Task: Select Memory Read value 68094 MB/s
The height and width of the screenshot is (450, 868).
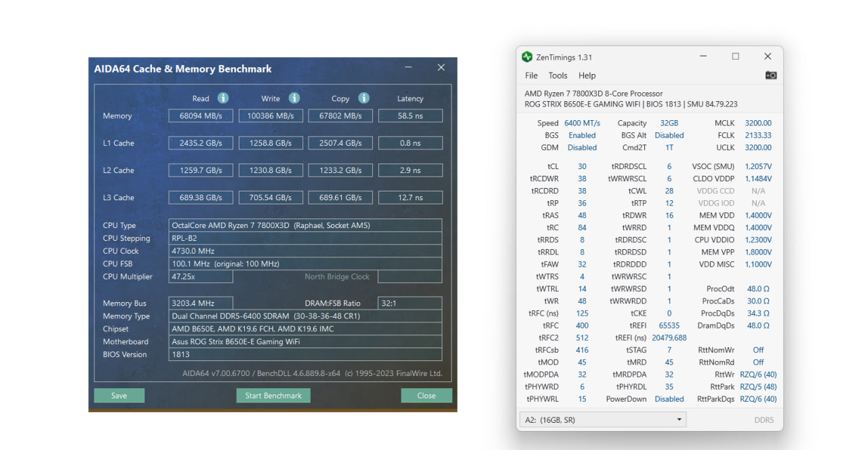Action: (201, 116)
